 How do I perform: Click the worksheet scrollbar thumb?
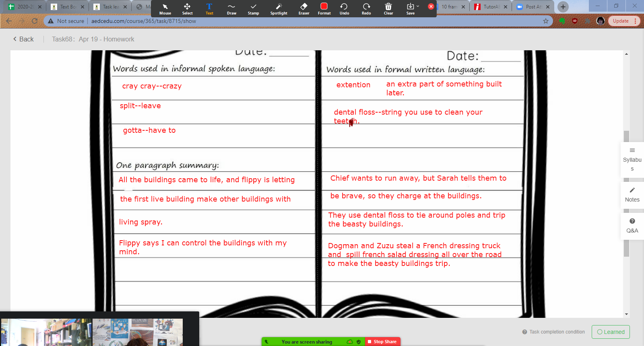626,193
